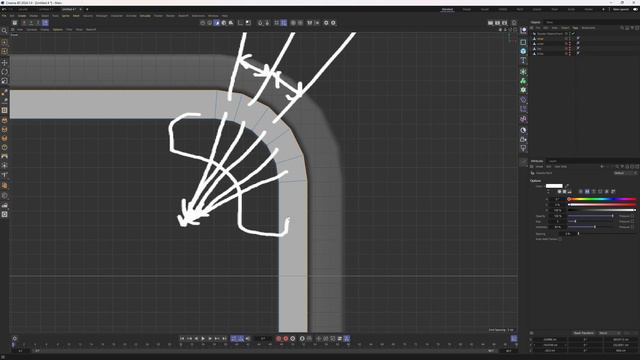
Task: Open the Mode menu in Attributes panel
Action: 540,167
